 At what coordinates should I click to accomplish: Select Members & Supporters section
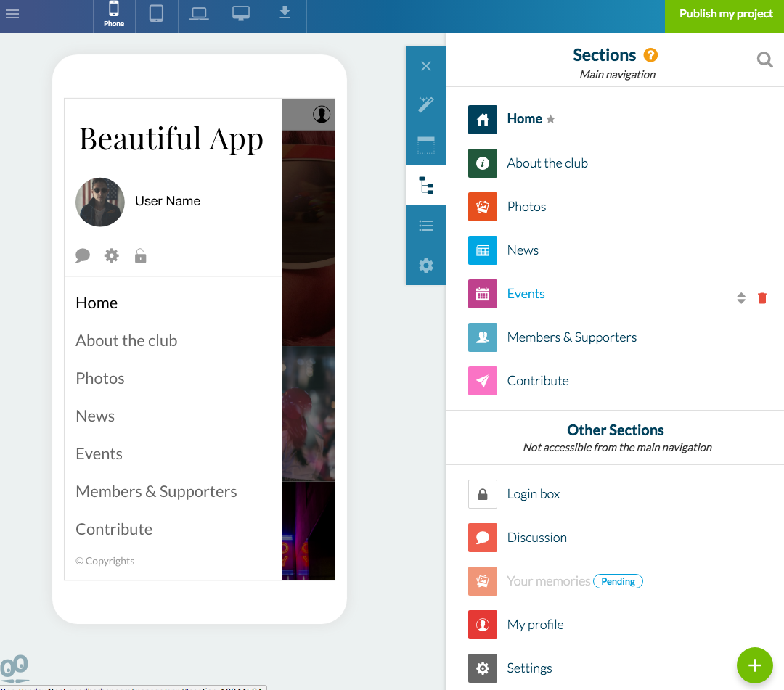click(x=571, y=337)
